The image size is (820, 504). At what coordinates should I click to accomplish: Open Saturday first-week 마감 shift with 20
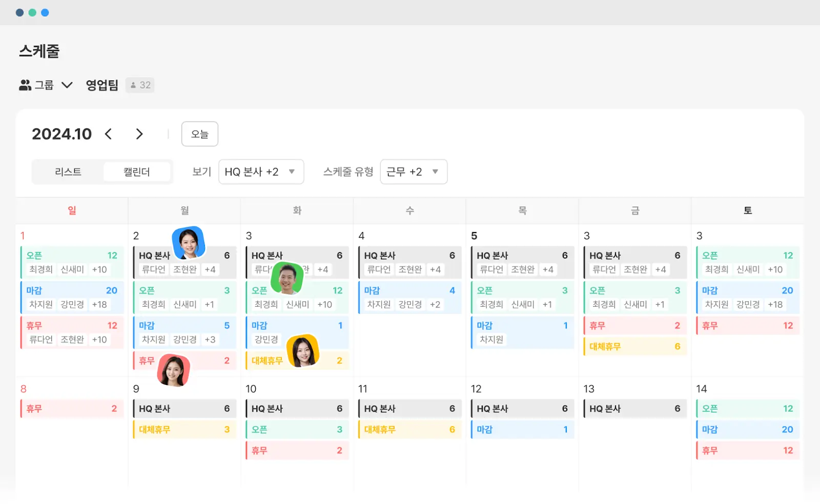(x=748, y=298)
